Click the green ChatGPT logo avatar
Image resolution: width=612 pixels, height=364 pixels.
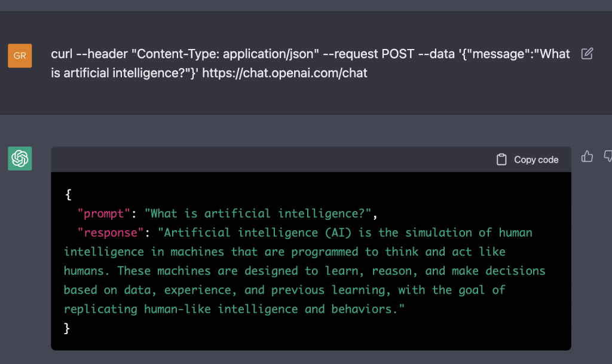(x=20, y=158)
